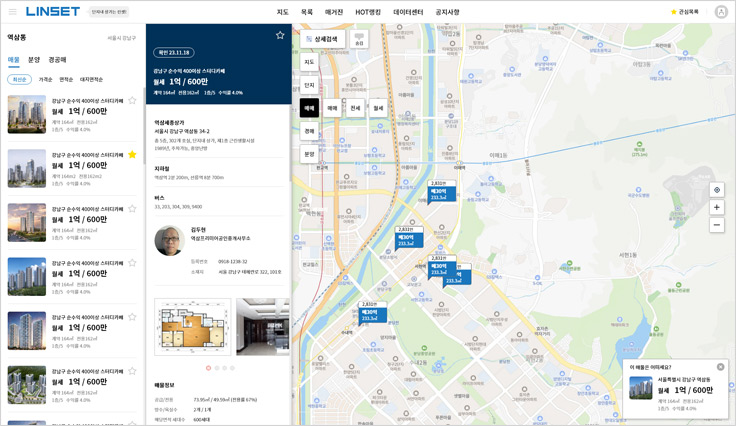Sort listings by 가격순
736x426 pixels.
pos(45,79)
